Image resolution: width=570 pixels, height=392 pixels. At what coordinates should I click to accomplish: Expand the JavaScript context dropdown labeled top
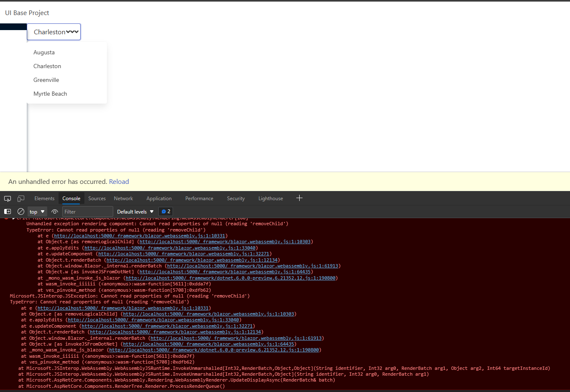pos(37,211)
